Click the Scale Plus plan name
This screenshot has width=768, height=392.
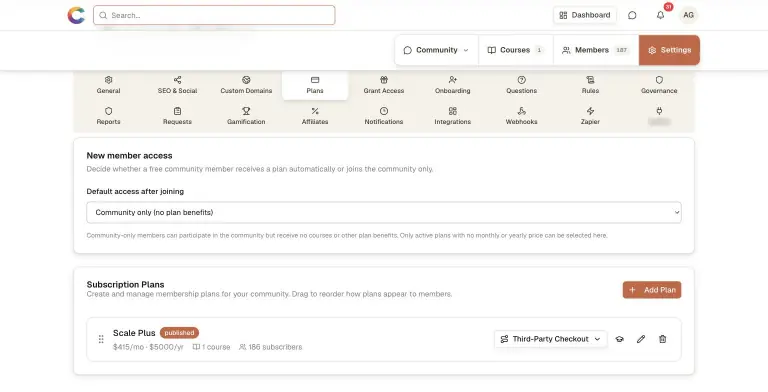point(134,333)
